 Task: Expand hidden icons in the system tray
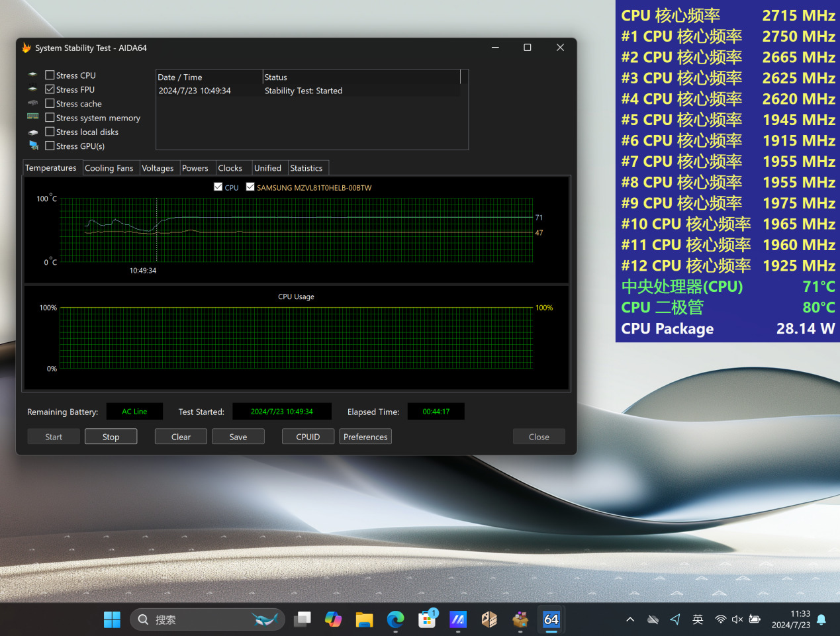630,619
